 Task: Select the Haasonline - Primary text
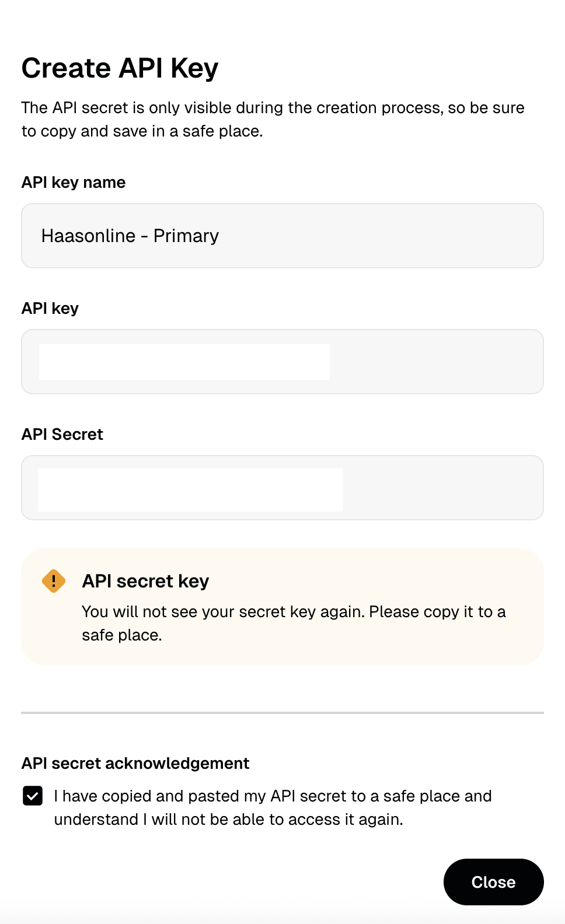click(x=130, y=236)
